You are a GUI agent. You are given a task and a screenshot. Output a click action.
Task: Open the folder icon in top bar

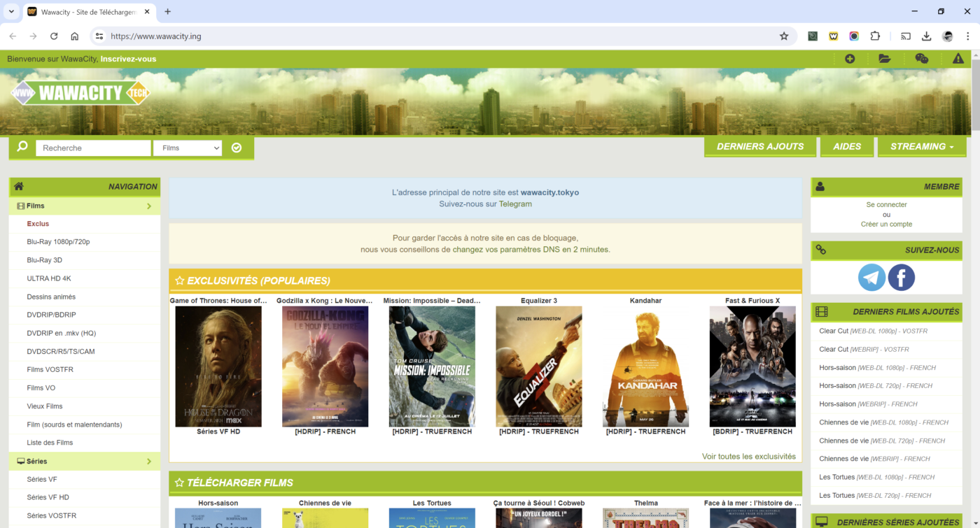(885, 59)
